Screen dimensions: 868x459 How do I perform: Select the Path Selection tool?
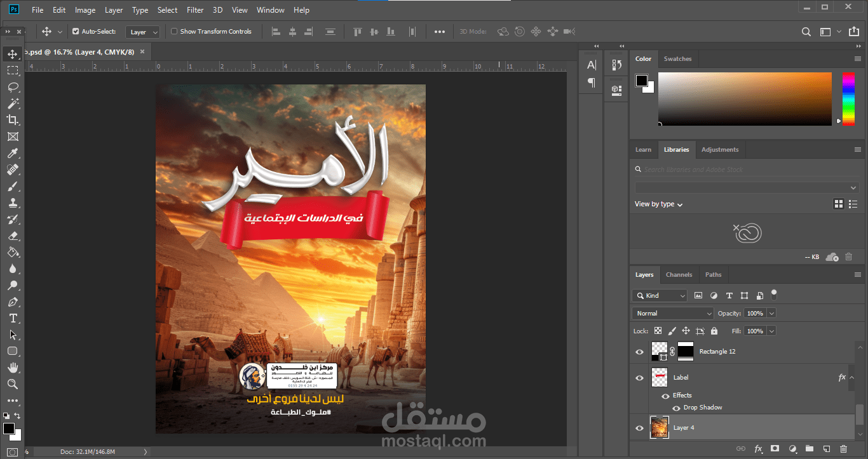pos(13,335)
